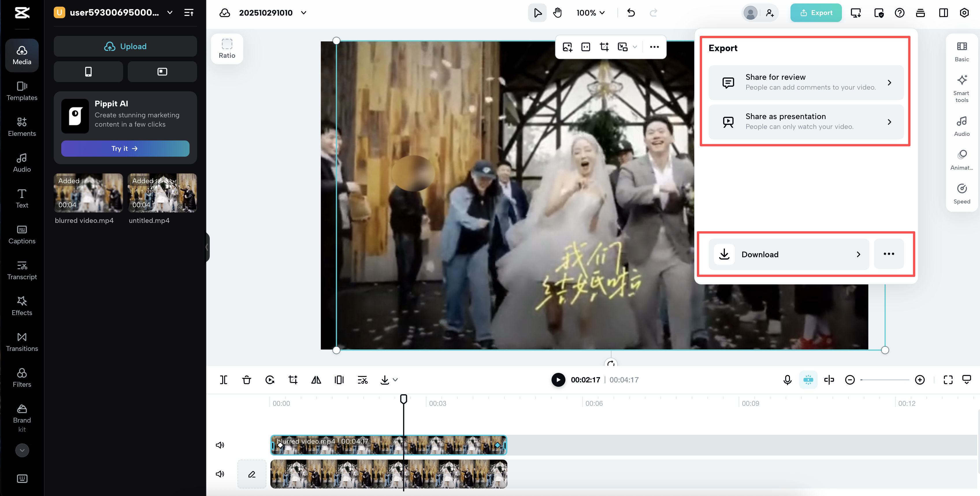Click the Undo icon in the top bar
This screenshot has width=980, height=496.
coord(631,12)
